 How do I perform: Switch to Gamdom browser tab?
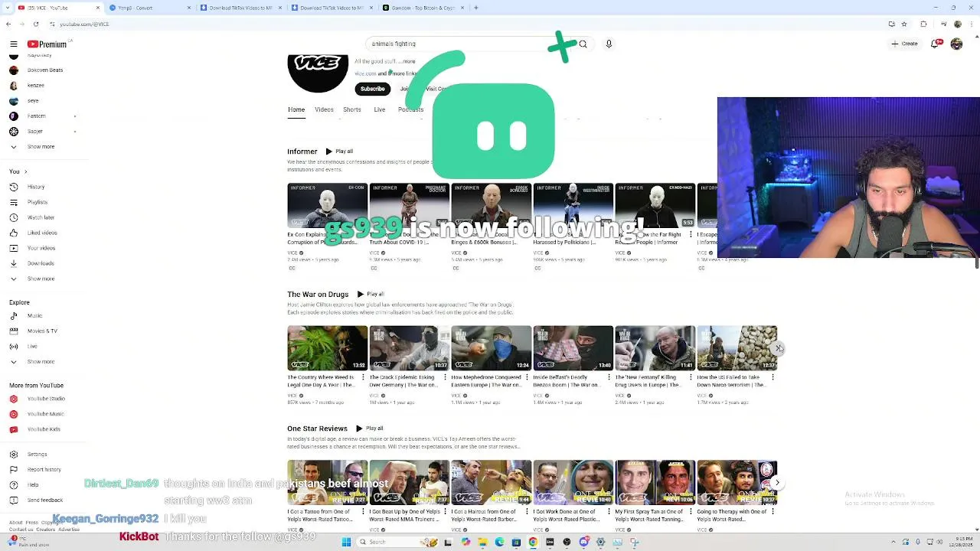click(x=421, y=8)
